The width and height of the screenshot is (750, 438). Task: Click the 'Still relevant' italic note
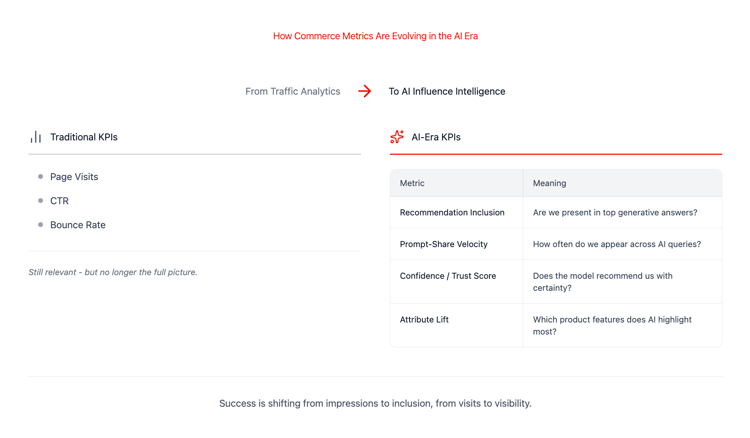click(113, 272)
